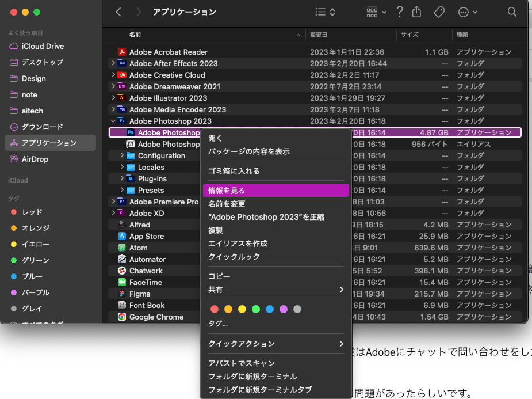The image size is (532, 399).
Task: Click the Alfred app icon
Action: point(122,225)
